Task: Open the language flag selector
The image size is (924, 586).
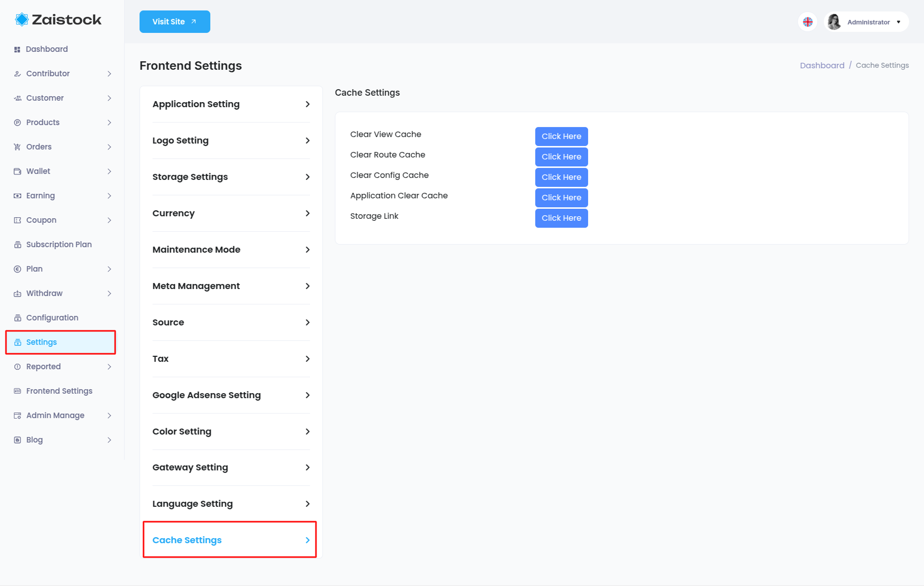Action: [x=807, y=22]
